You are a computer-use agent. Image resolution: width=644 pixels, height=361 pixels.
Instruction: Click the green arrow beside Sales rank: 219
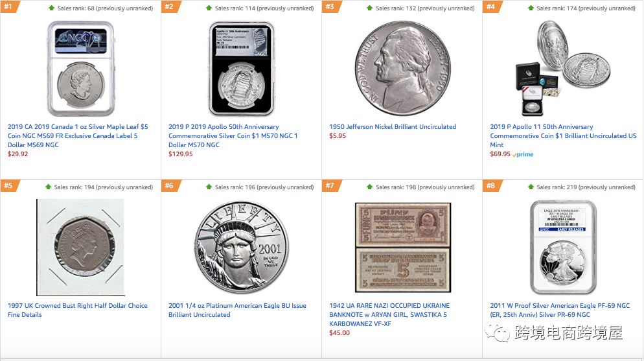531,187
